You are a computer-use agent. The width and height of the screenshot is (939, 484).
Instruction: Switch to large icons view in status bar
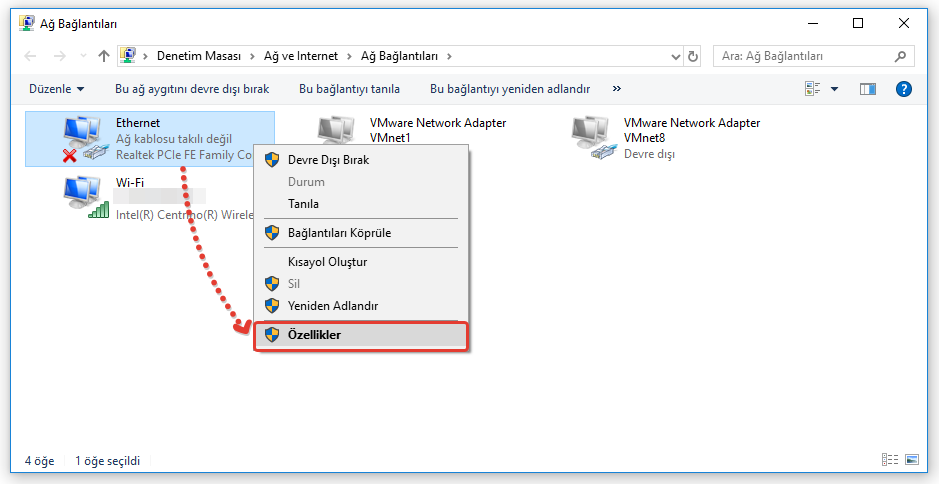910,460
